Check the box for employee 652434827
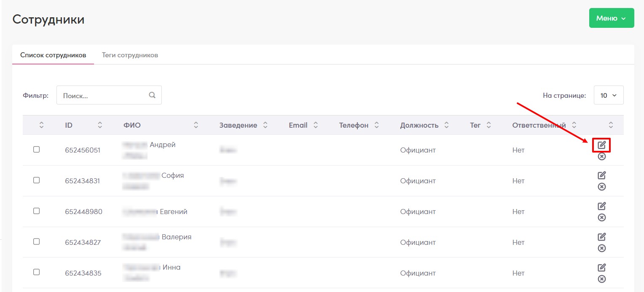Screen dimensions: 644x292 click(x=36, y=242)
